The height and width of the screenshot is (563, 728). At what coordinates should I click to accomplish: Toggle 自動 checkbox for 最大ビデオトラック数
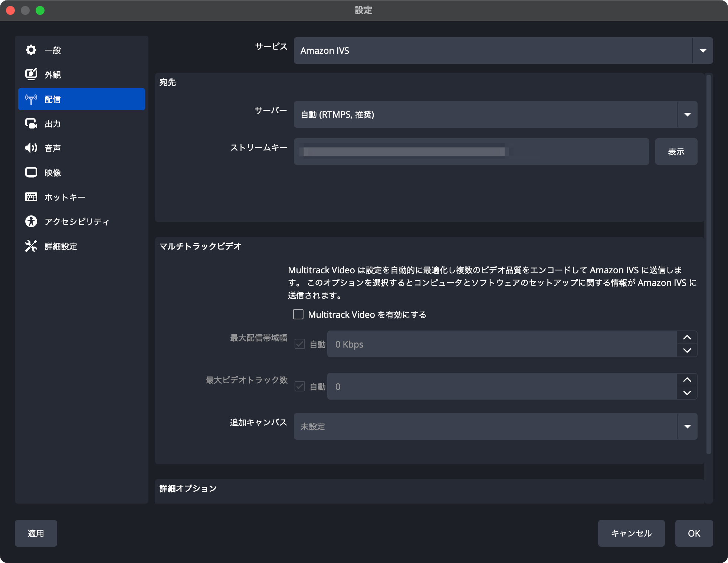click(300, 386)
